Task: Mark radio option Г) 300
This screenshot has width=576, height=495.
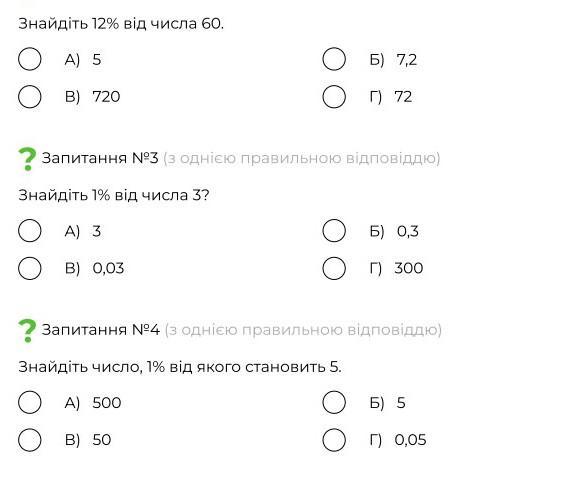Action: (334, 268)
